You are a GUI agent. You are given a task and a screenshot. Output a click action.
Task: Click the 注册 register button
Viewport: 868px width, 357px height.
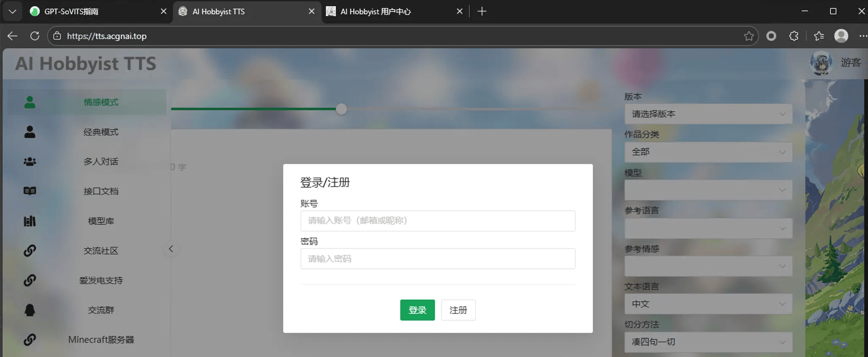[x=458, y=310]
